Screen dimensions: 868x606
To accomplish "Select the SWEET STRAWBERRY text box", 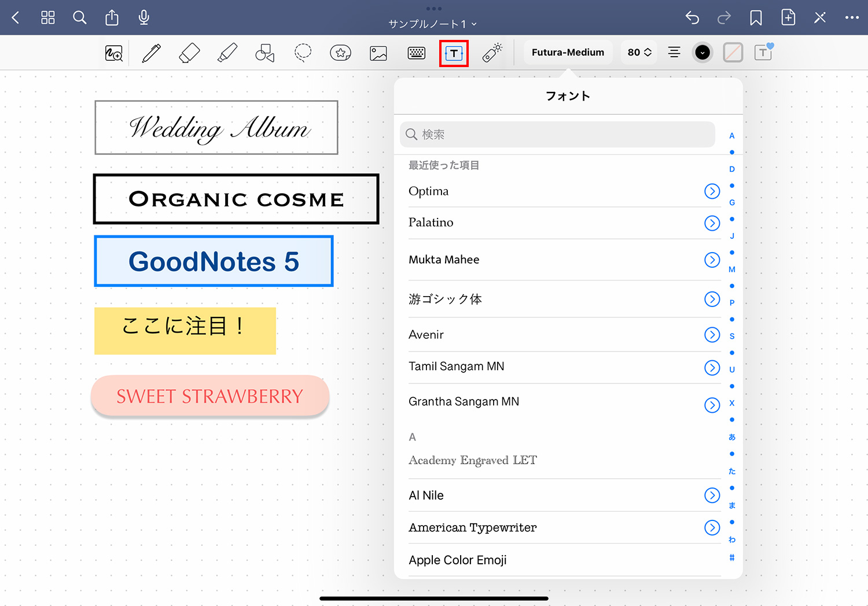I will pyautogui.click(x=210, y=397).
